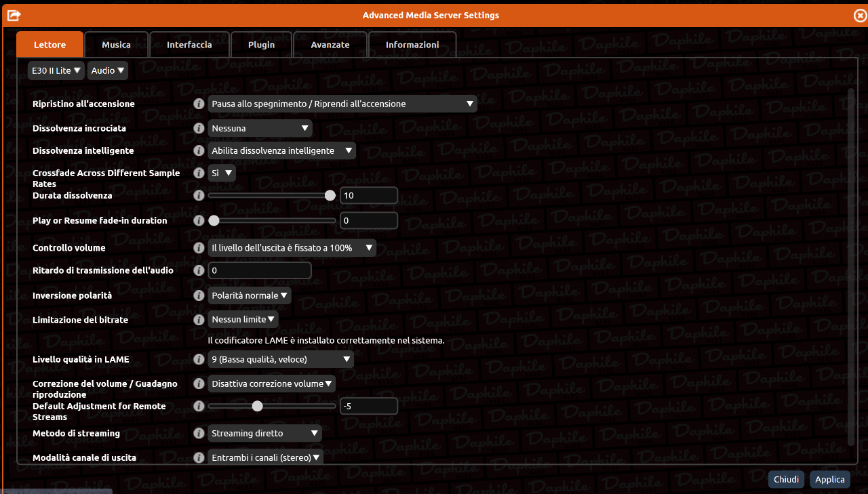Click the 'Metodo di streaming' label

click(77, 433)
